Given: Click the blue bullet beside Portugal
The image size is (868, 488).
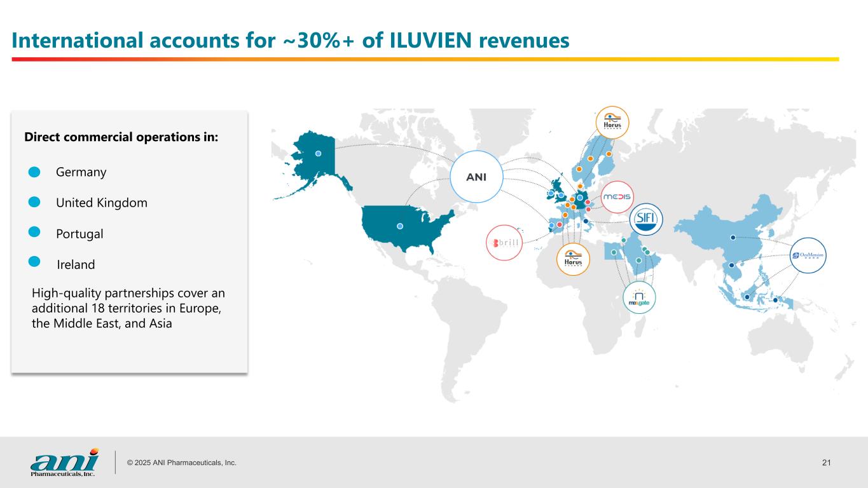Looking at the screenshot, I should [35, 233].
